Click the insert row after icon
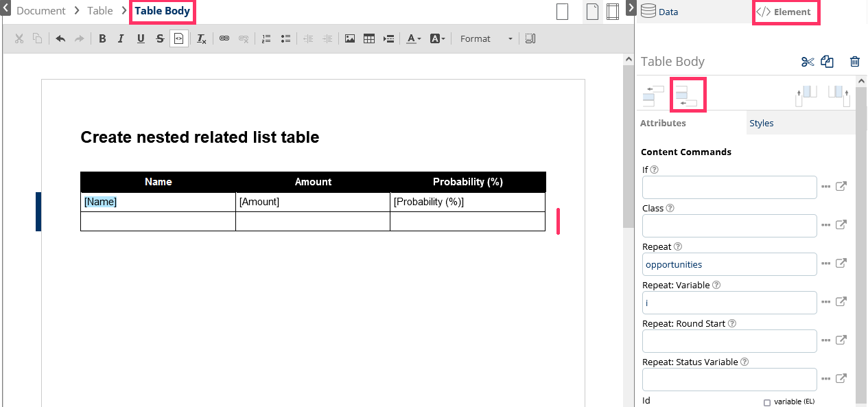 pyautogui.click(x=686, y=95)
